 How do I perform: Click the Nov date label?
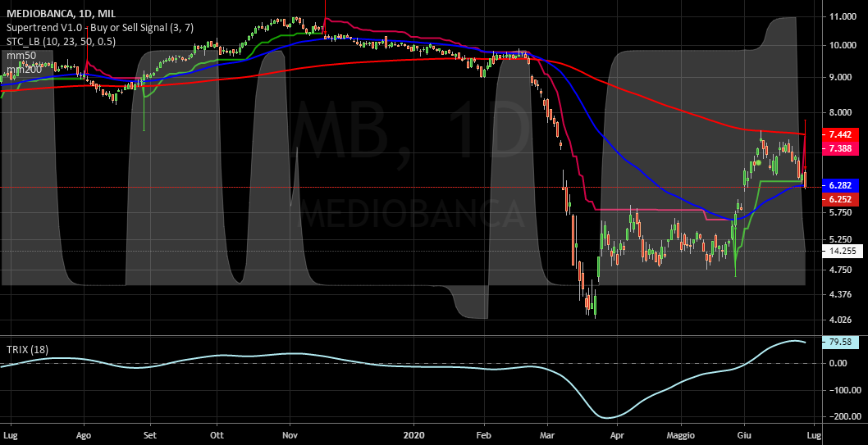[290, 436]
